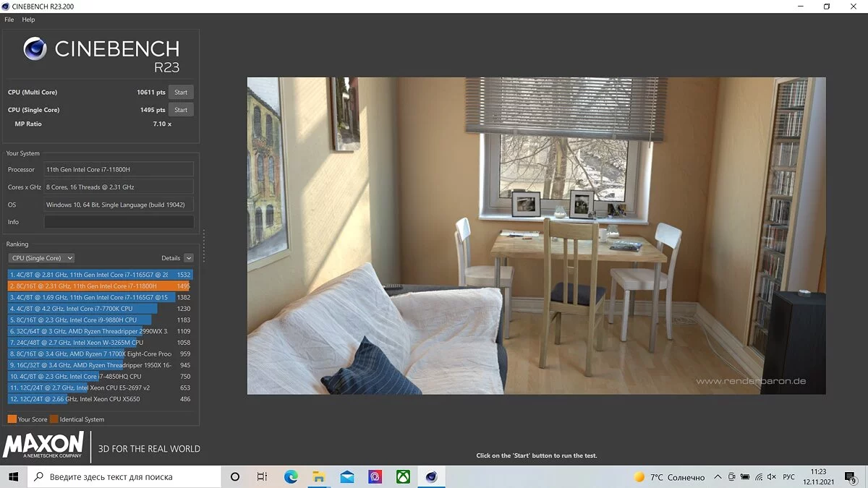Open the File menu
The width and height of the screenshot is (868, 488).
(9, 20)
